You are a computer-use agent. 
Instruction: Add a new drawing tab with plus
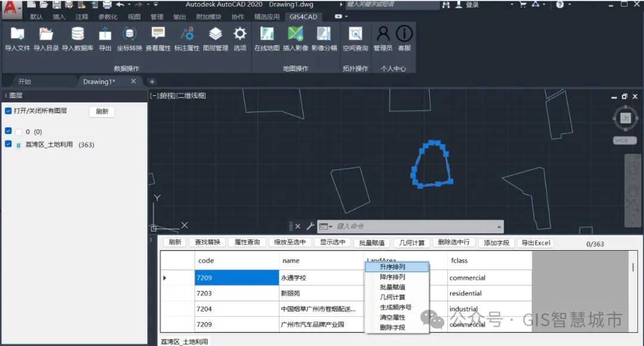click(152, 82)
